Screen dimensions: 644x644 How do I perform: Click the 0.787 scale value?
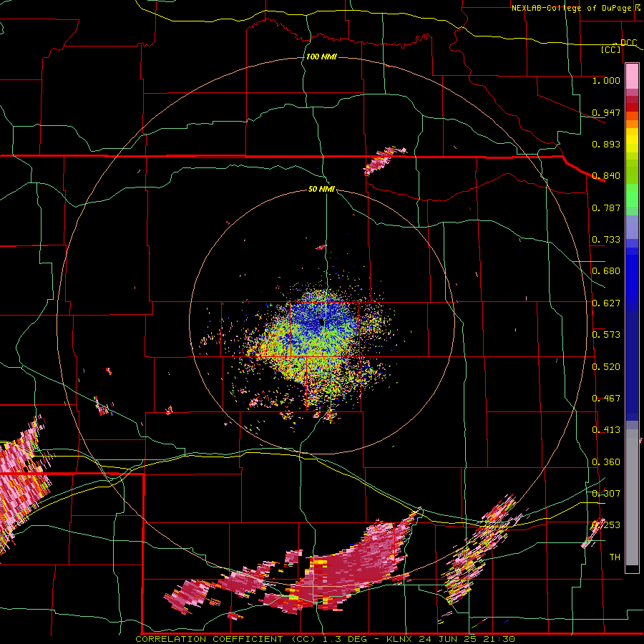[x=606, y=208]
